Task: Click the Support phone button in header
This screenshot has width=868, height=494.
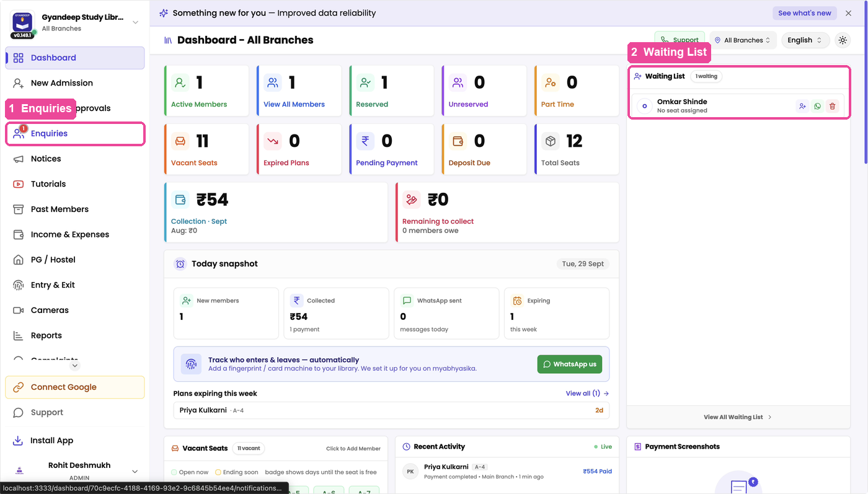Action: point(680,40)
